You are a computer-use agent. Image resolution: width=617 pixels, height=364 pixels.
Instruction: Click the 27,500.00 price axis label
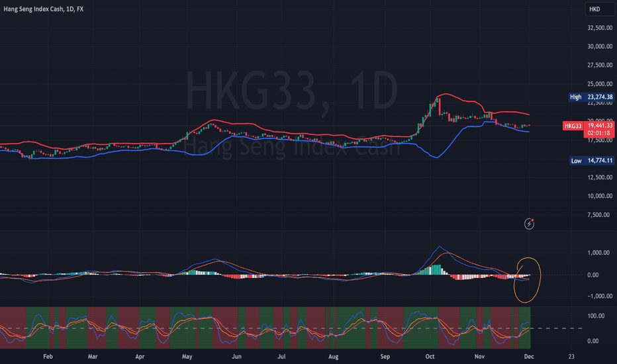[600, 66]
